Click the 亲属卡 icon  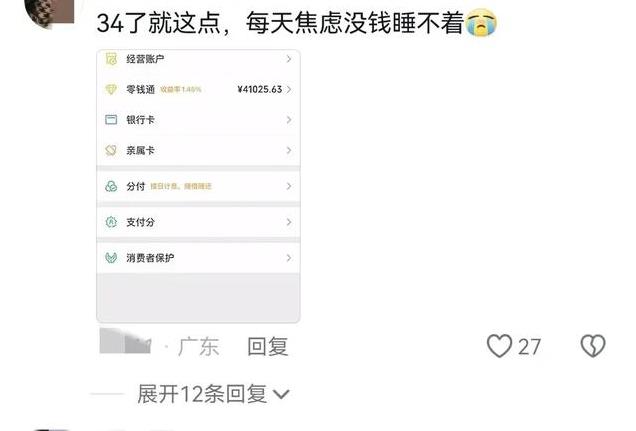point(111,150)
